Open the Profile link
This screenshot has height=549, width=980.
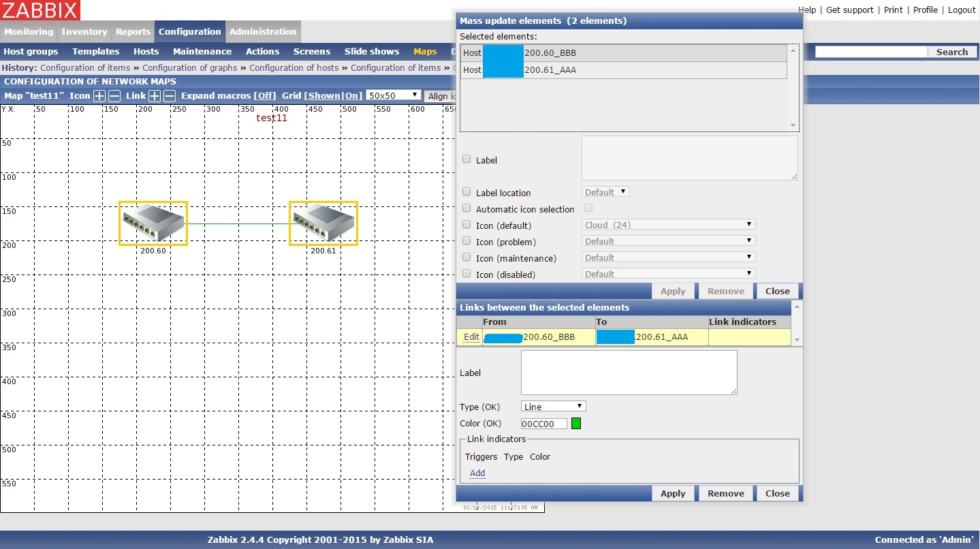pos(926,10)
